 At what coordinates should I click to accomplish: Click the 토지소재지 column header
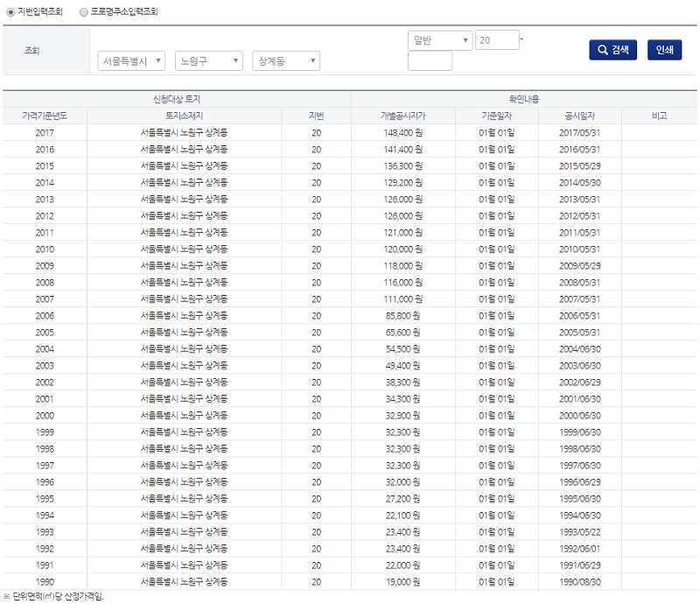184,116
